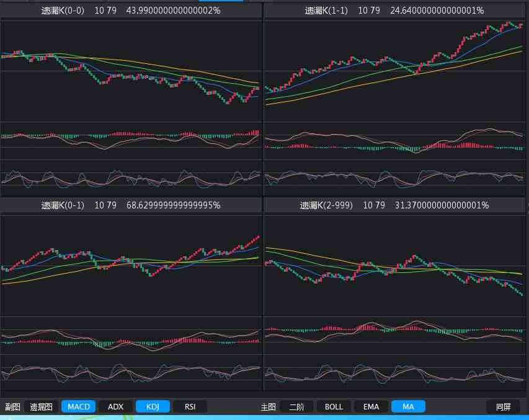Screen dimensions: 529x420
Task: Enable the ADX sub-chart indicator
Action: pos(115,406)
